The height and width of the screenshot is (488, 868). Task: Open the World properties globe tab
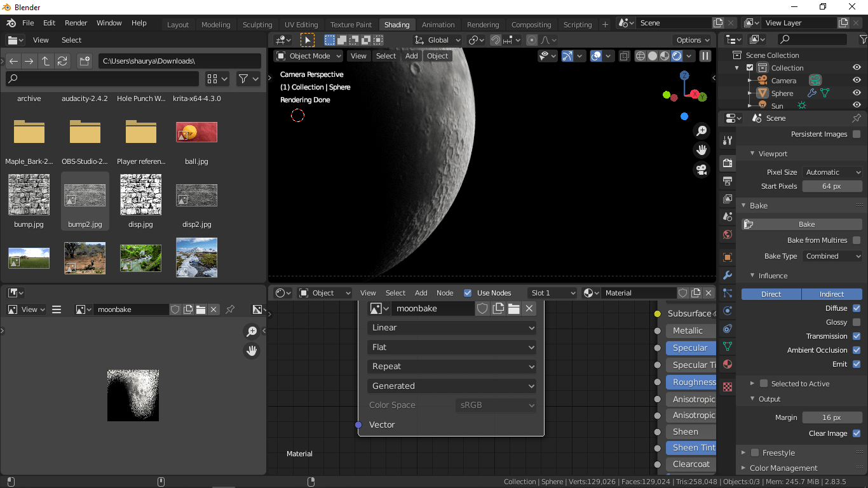(x=728, y=234)
